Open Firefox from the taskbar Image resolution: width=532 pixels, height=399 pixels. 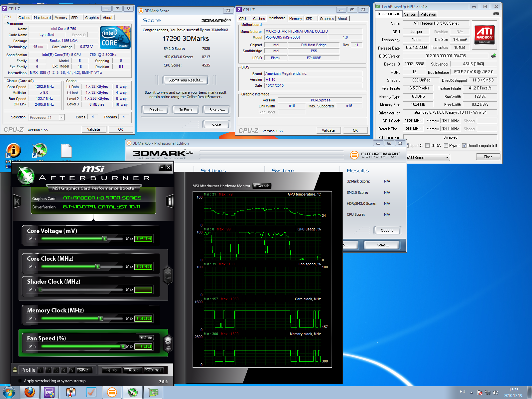30,392
